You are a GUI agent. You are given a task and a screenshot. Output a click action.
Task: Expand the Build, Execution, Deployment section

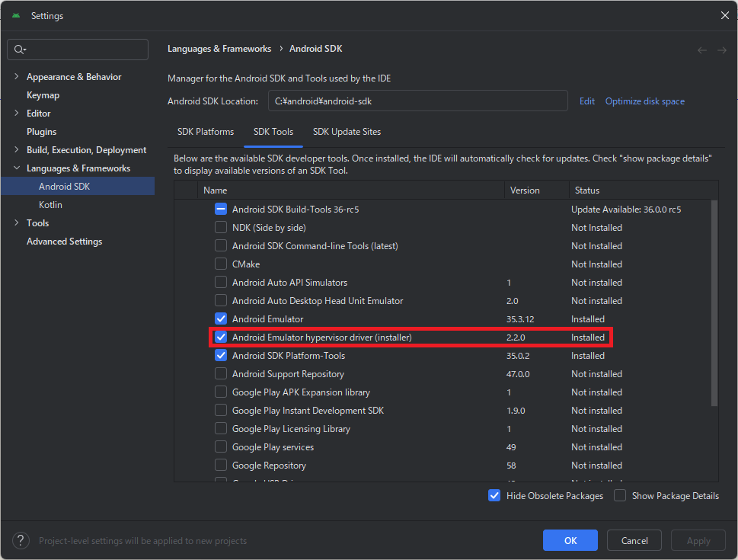click(17, 150)
